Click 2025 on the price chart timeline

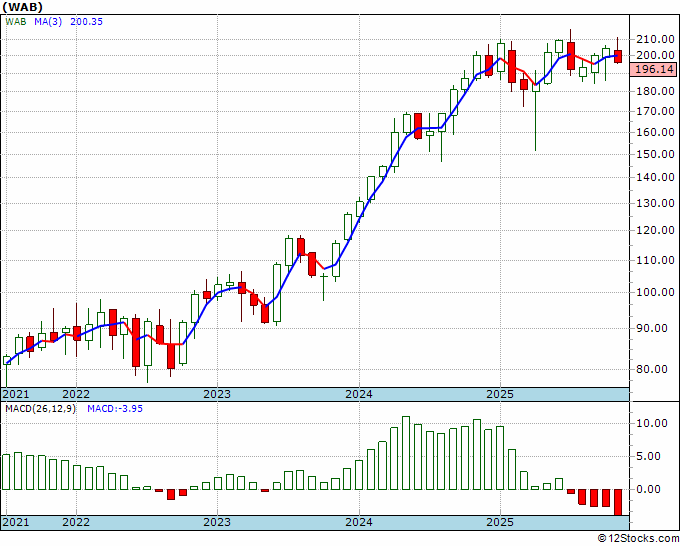click(x=500, y=394)
